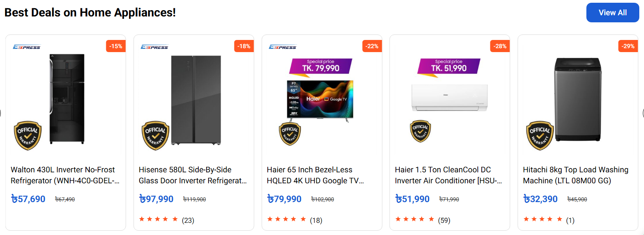The image size is (644, 235).
Task: Open the Walton 430L Inverter Refrigerator listing
Action: tap(64, 175)
